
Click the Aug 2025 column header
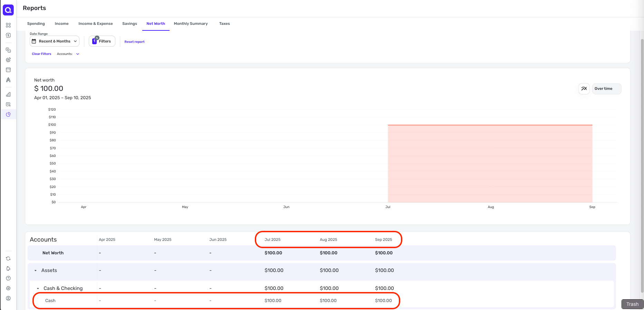(328, 239)
